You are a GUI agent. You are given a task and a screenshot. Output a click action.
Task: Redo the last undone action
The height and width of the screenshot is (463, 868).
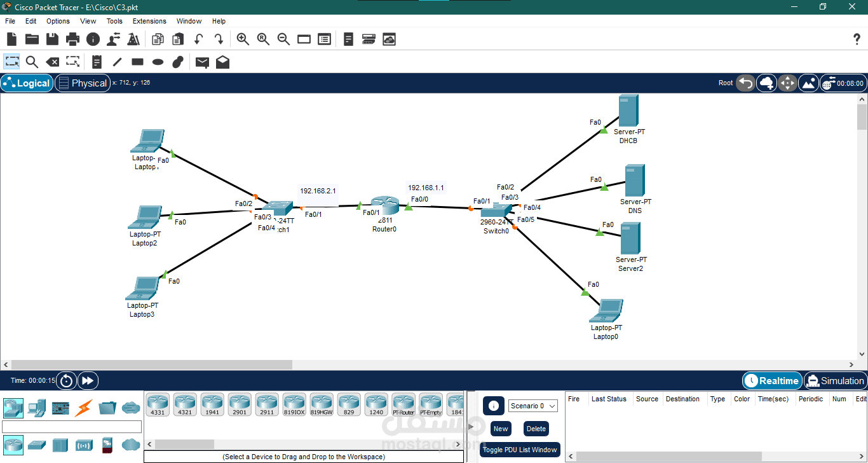(x=219, y=39)
